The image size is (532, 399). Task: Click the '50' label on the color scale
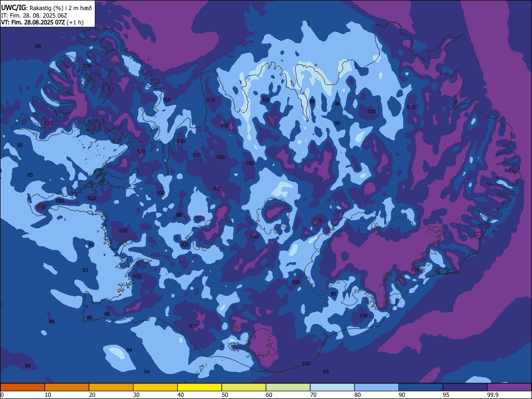tap(225, 395)
